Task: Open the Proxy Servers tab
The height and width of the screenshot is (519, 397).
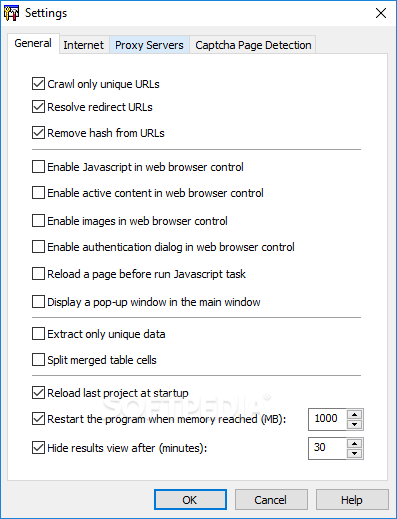Action: (x=149, y=45)
